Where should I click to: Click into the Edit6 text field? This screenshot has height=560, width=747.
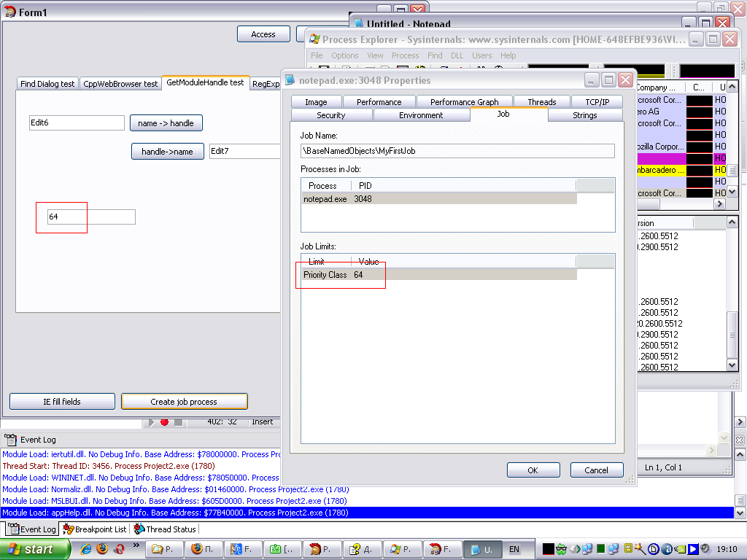click(x=77, y=123)
